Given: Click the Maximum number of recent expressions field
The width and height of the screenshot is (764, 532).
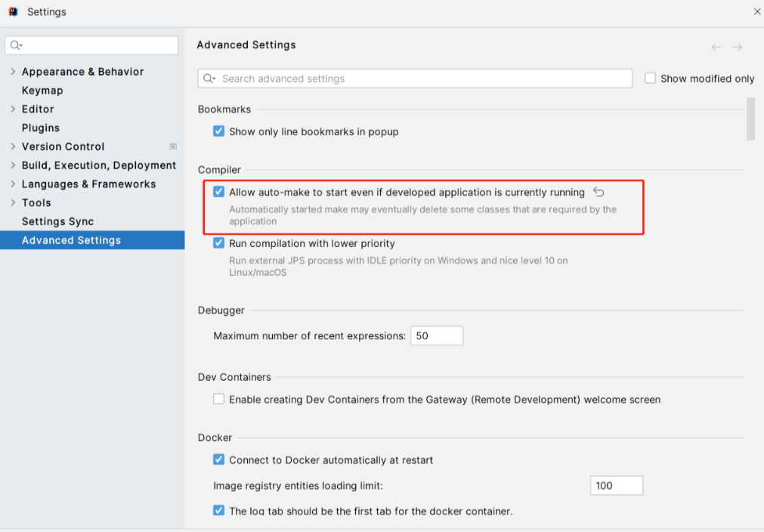Looking at the screenshot, I should coord(437,336).
